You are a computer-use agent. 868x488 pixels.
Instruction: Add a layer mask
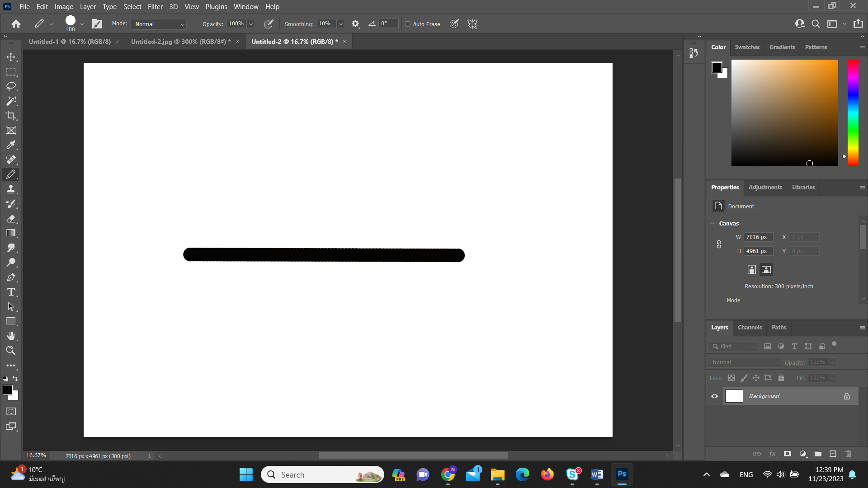[x=787, y=454]
